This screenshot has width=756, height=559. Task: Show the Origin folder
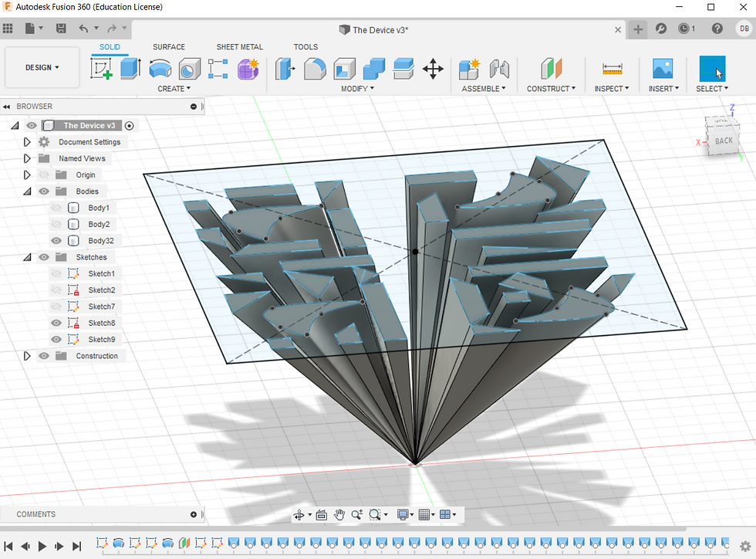click(x=44, y=174)
